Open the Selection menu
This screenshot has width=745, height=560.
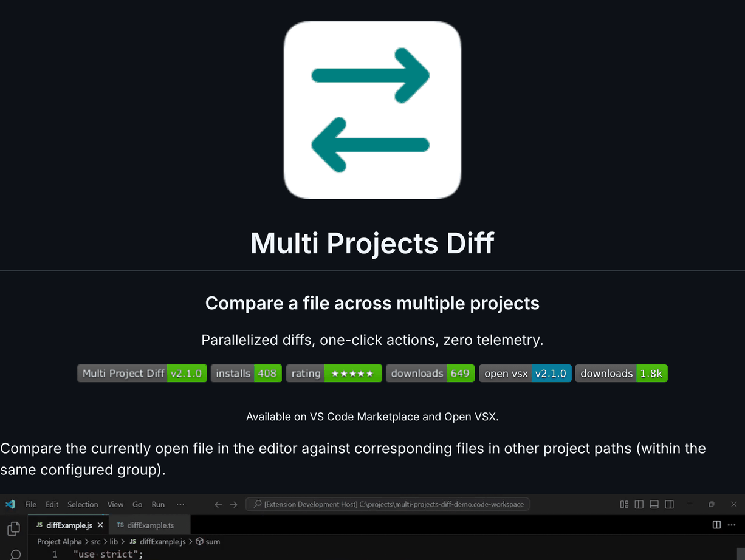[83, 504]
